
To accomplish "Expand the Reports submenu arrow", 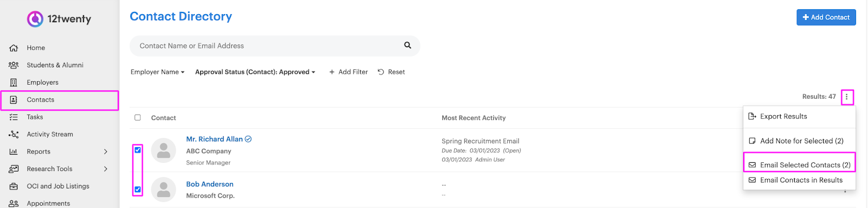I will pos(106,152).
